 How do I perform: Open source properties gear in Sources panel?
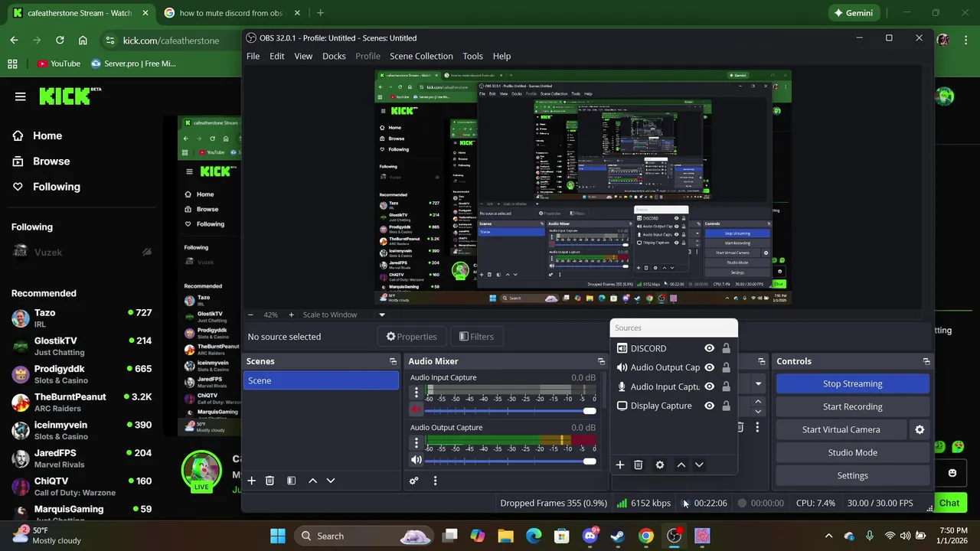[660, 465]
